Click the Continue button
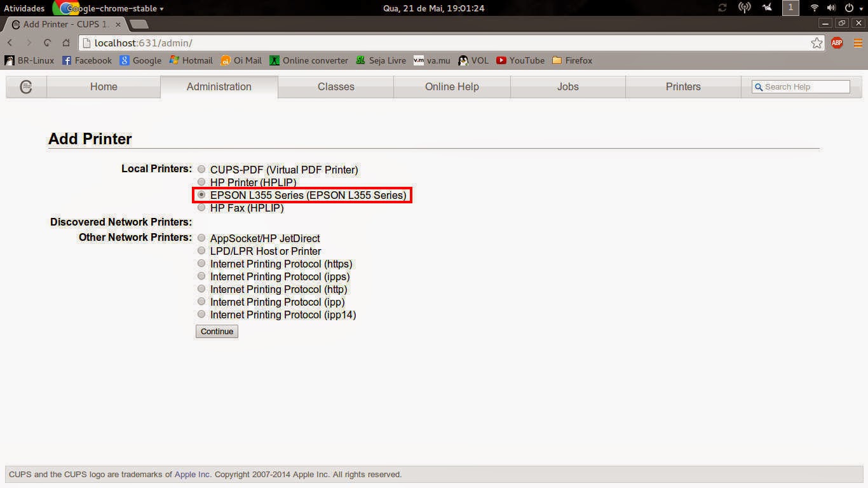Screen dimensions: 868x488 [x=216, y=331]
